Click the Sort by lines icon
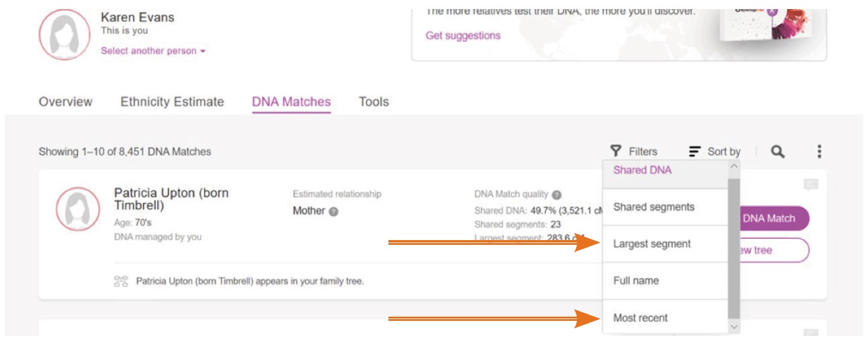The width and height of the screenshot is (868, 342). pyautogui.click(x=695, y=152)
